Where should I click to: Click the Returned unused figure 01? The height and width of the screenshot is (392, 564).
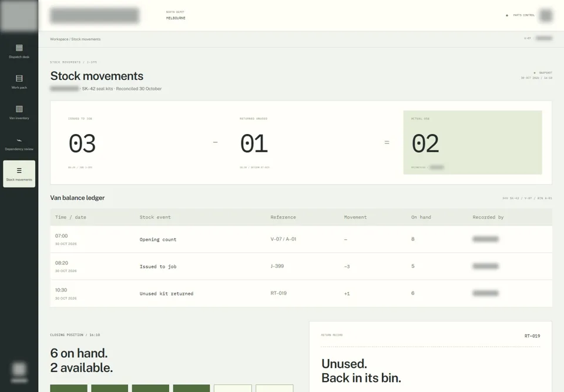coord(254,143)
